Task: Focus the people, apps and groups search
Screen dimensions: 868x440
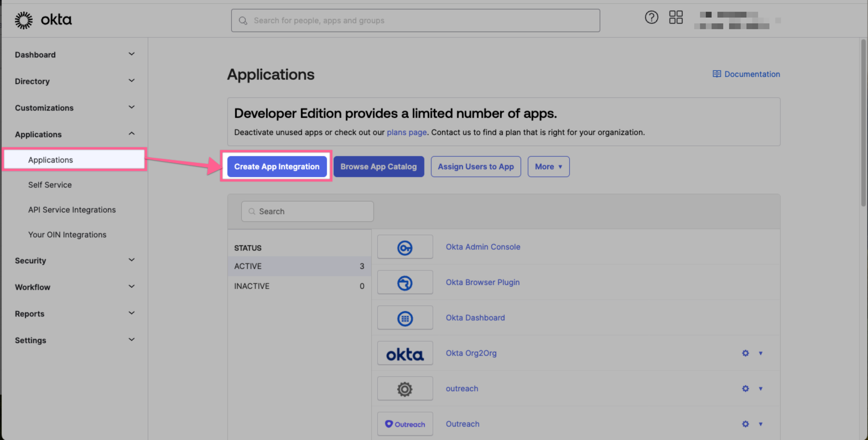Action: 415,20
